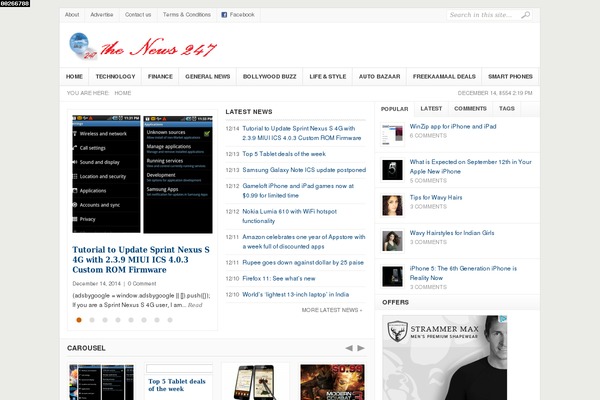The height and width of the screenshot is (400, 600).
Task: Click Galaxy Note phones carousel thumbnail
Action: coord(255,382)
